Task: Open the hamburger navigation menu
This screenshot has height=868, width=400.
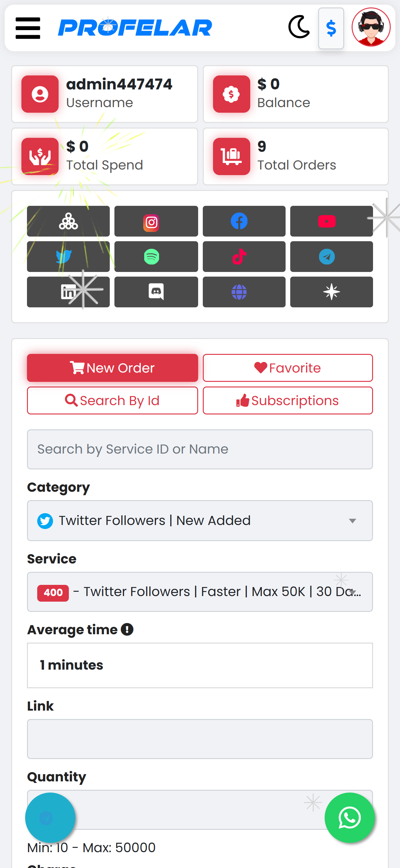Action: tap(28, 28)
